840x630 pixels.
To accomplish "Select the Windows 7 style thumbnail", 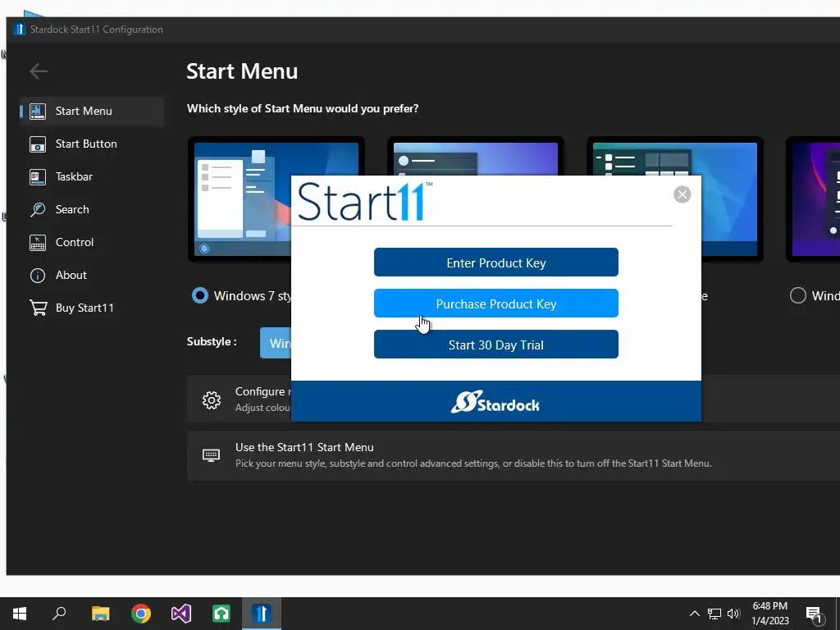I will [239, 199].
